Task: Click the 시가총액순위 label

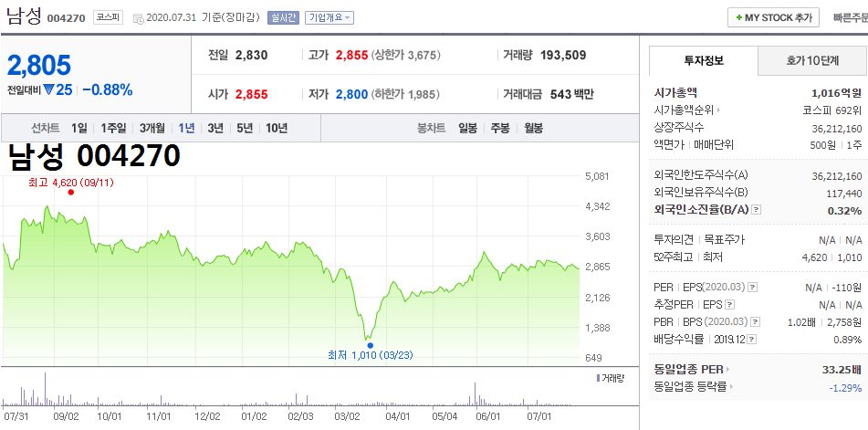Action: click(x=685, y=110)
